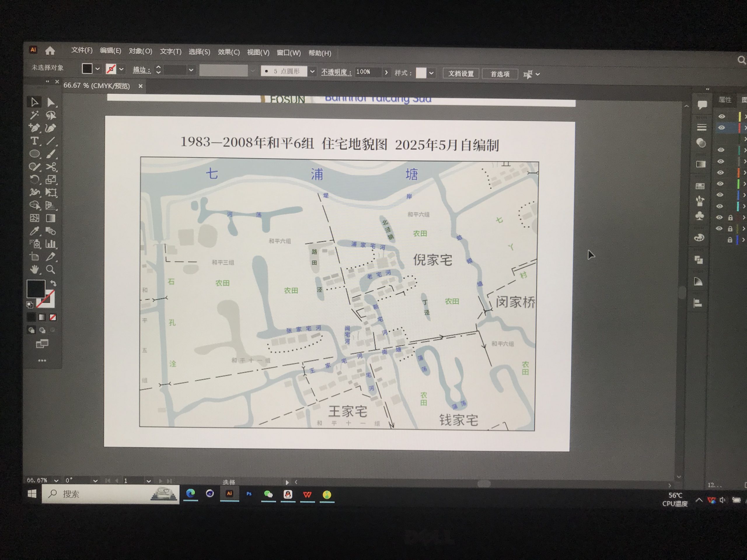Select the Magic Wand tool

(x=34, y=115)
